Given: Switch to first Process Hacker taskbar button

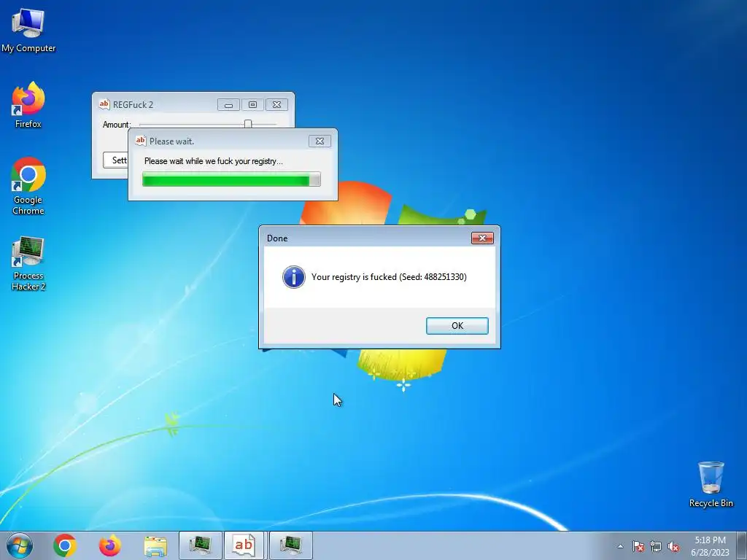Looking at the screenshot, I should pyautogui.click(x=200, y=545).
